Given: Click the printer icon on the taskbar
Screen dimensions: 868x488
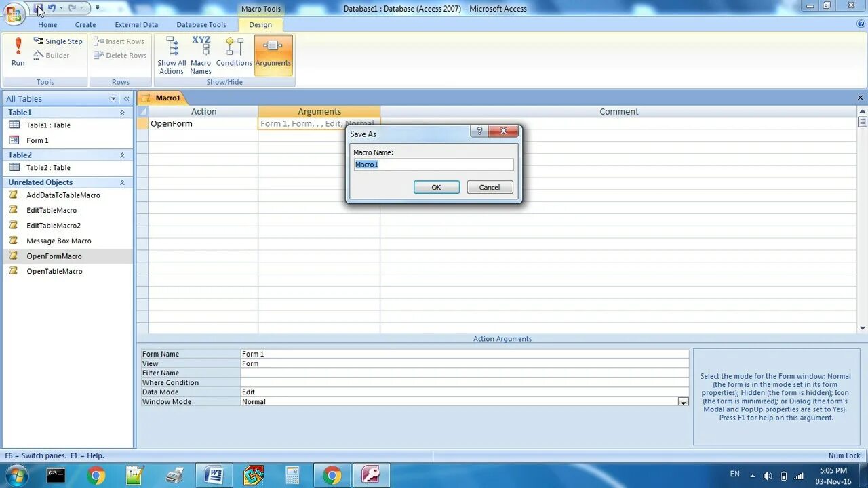Looking at the screenshot, I should (175, 475).
